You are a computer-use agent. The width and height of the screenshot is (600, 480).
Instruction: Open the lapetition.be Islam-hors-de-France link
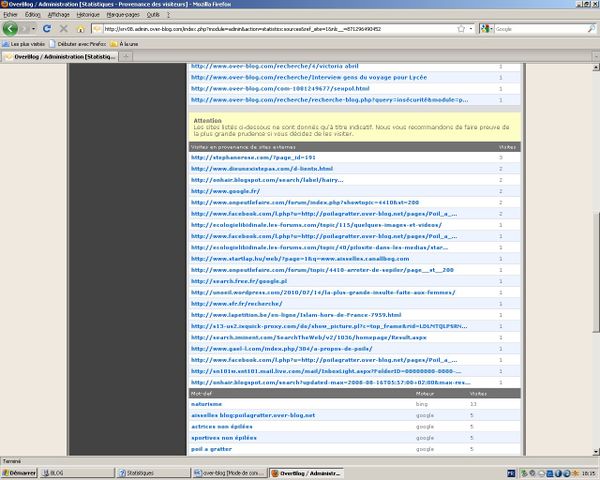pyautogui.click(x=296, y=315)
